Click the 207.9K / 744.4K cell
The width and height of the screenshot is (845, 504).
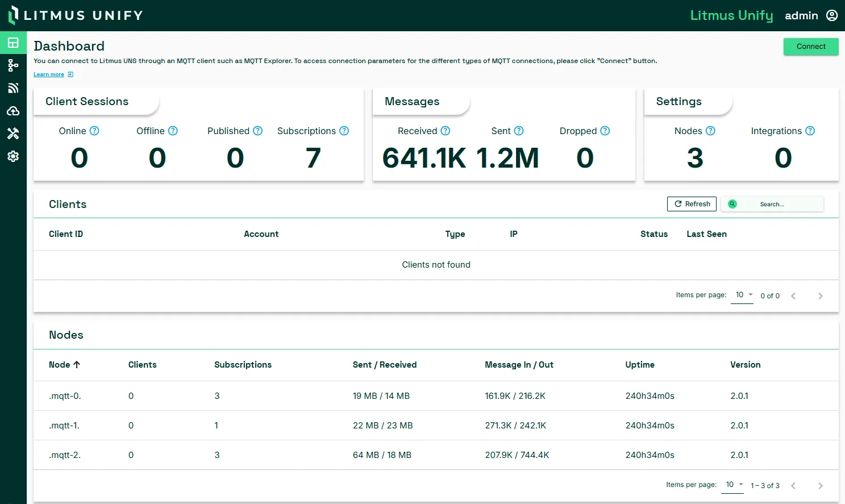[517, 455]
